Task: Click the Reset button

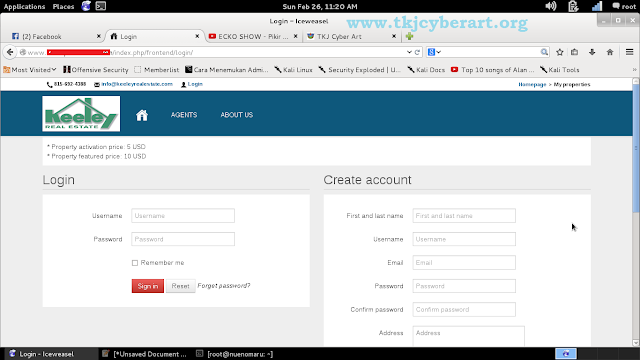Action: click(x=180, y=286)
